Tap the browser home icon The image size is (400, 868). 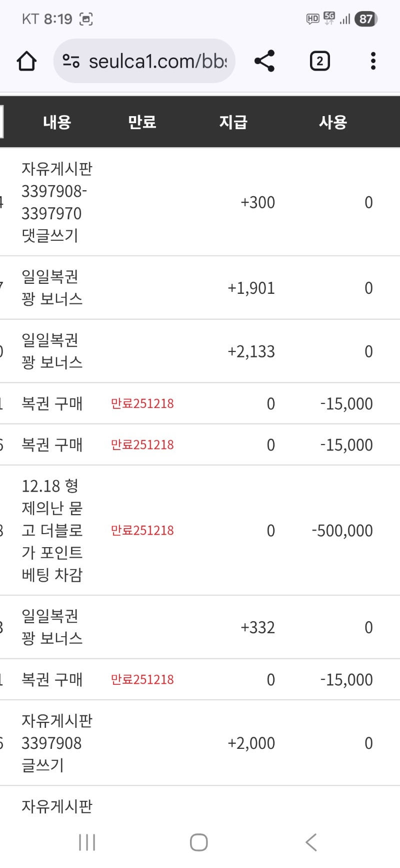(x=26, y=62)
